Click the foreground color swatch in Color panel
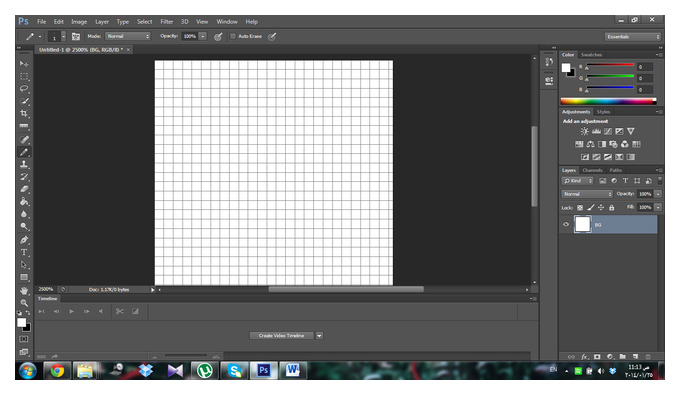 pyautogui.click(x=566, y=68)
